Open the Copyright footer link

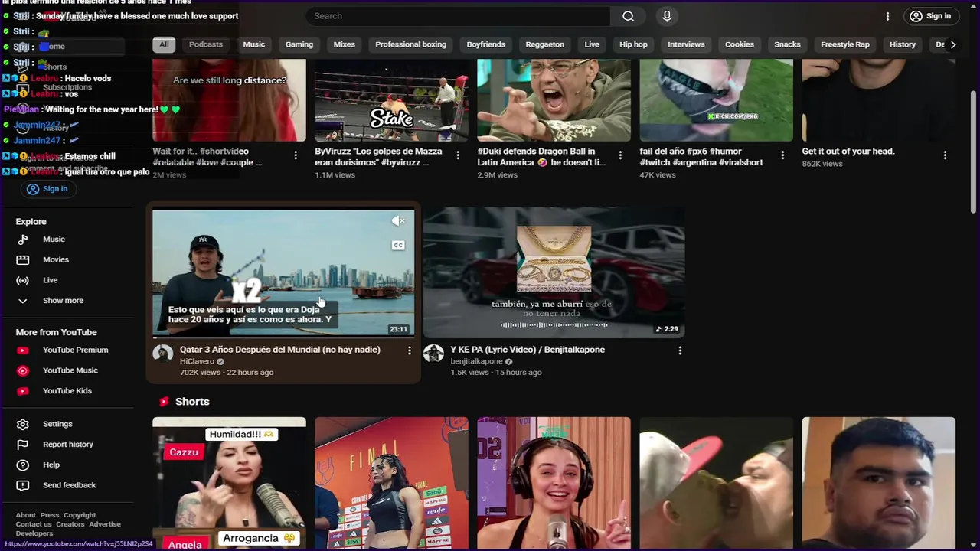[x=80, y=516]
